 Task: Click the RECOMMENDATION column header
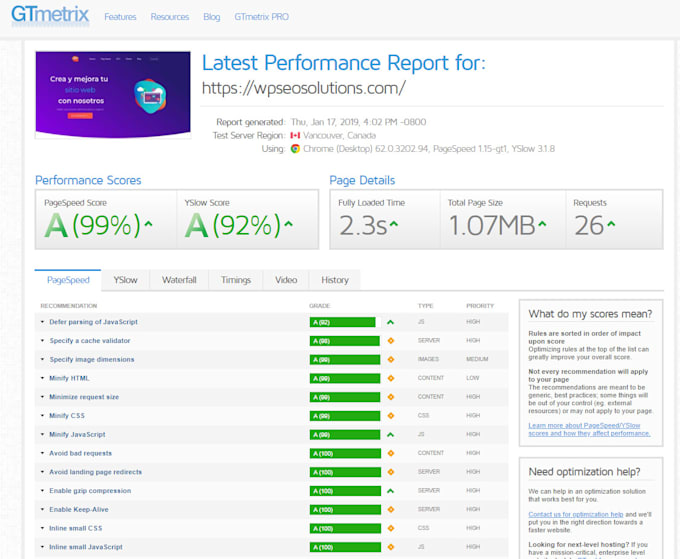[69, 306]
